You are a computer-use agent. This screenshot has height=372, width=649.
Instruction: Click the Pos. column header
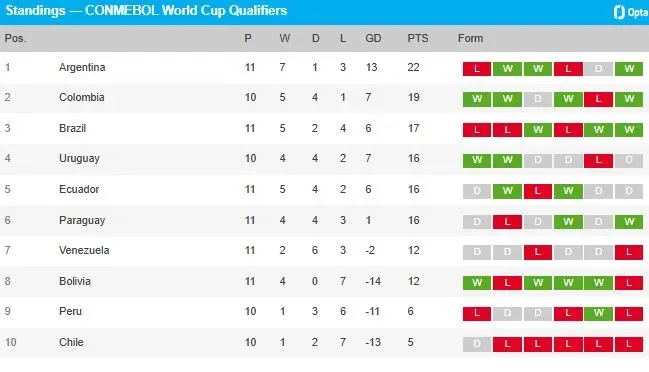coord(15,38)
